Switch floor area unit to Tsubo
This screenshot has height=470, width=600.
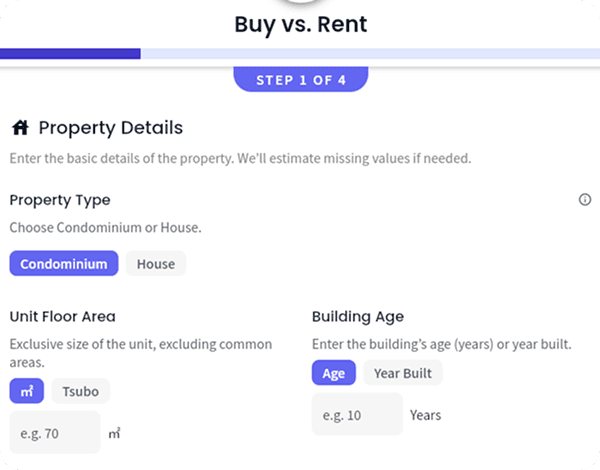[81, 391]
